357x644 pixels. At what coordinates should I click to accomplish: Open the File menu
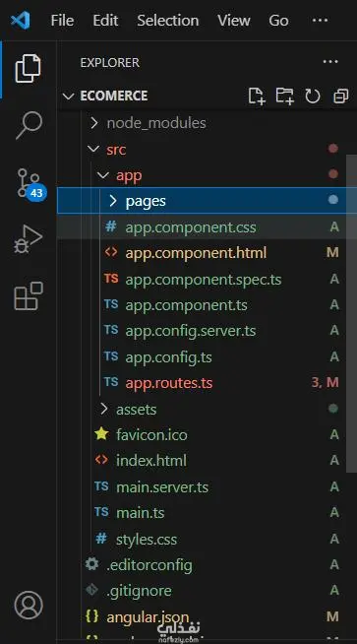point(62,21)
